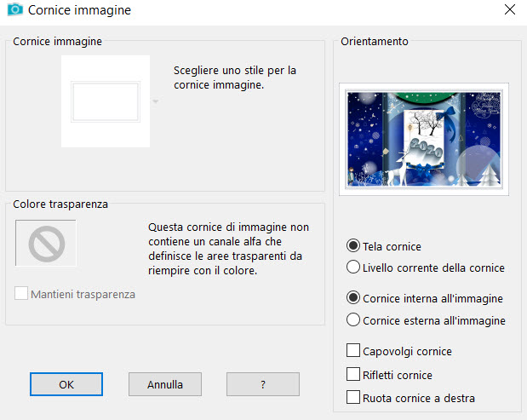Tick the Mantieni trasparenza checkbox
This screenshot has height=420, width=527.
click(x=21, y=293)
